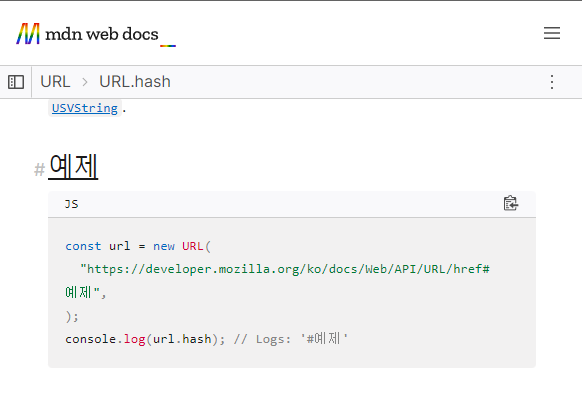
Task: Open the hamburger main menu
Action: point(552,33)
